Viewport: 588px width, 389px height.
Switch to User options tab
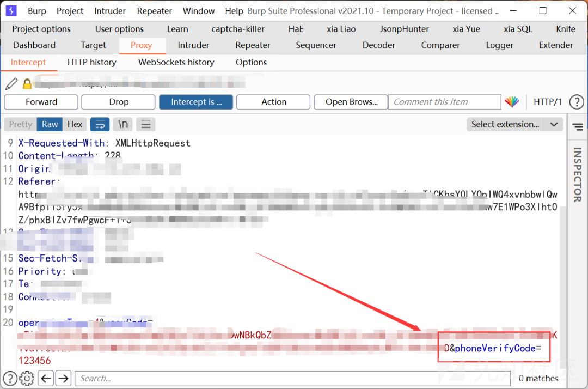coord(119,29)
